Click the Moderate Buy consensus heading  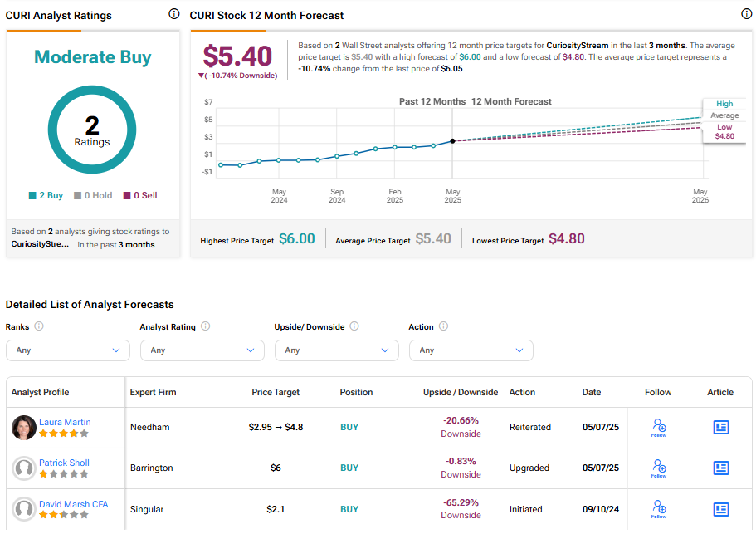click(93, 57)
